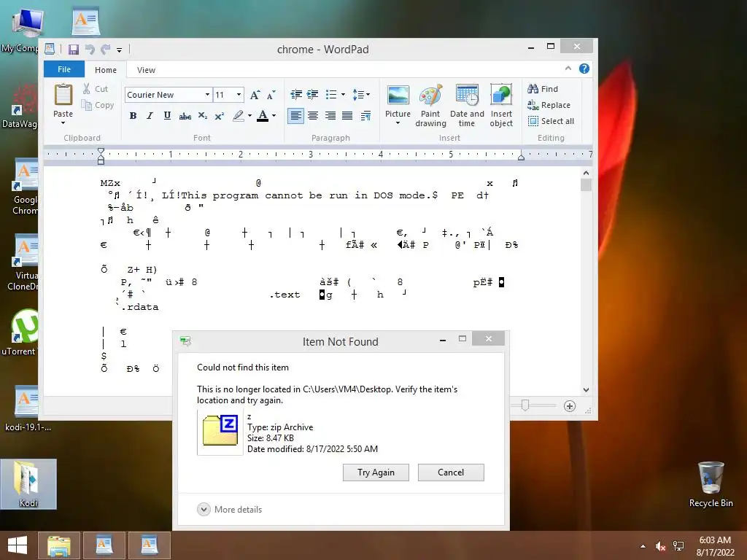Image resolution: width=747 pixels, height=560 pixels.
Task: Click Select all in Editing group
Action: point(551,121)
